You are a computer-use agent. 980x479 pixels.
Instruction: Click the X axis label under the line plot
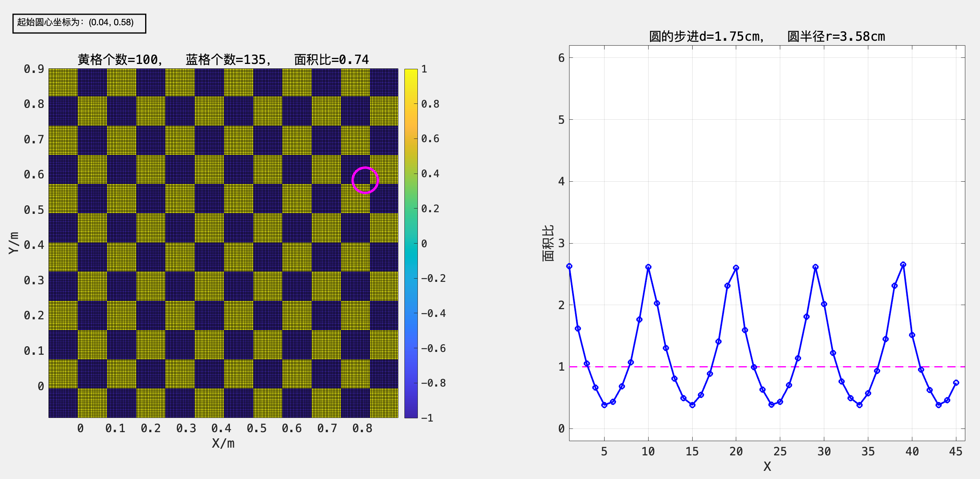coord(767,466)
